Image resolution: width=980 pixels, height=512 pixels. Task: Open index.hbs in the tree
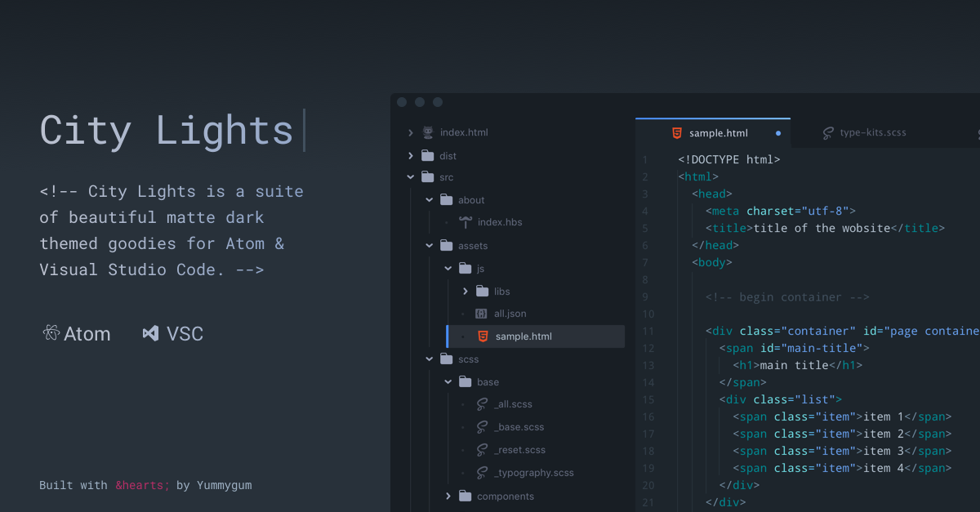(500, 222)
